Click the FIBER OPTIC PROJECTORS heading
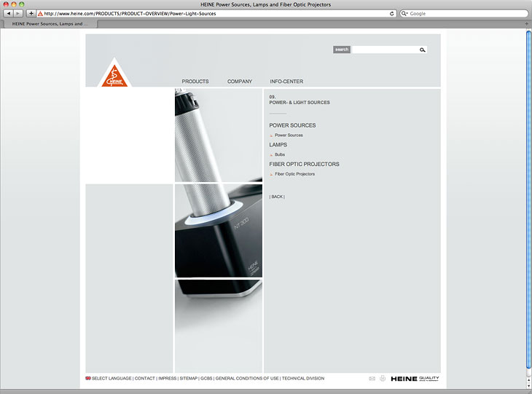Image resolution: width=532 pixels, height=394 pixels. [x=305, y=164]
